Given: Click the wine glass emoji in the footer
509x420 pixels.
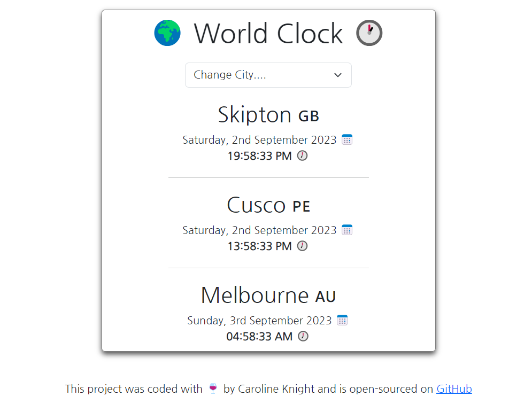Looking at the screenshot, I should (x=213, y=388).
